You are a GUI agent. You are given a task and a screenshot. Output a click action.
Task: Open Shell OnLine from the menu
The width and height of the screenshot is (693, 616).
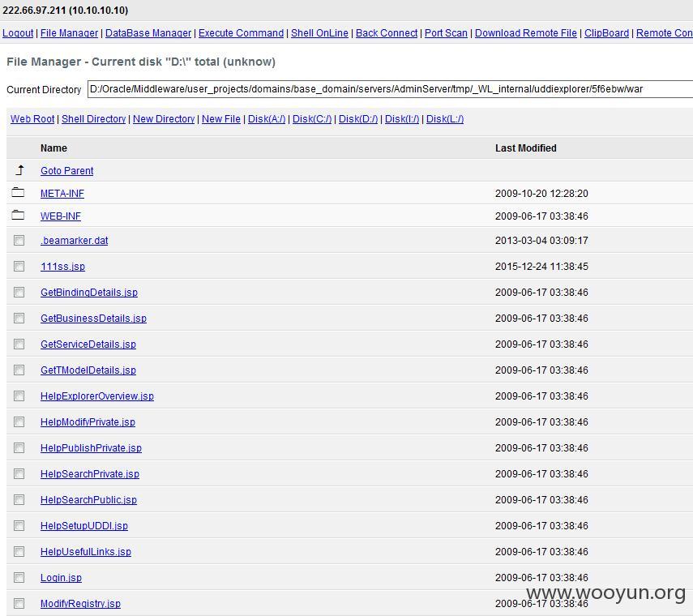coord(319,33)
